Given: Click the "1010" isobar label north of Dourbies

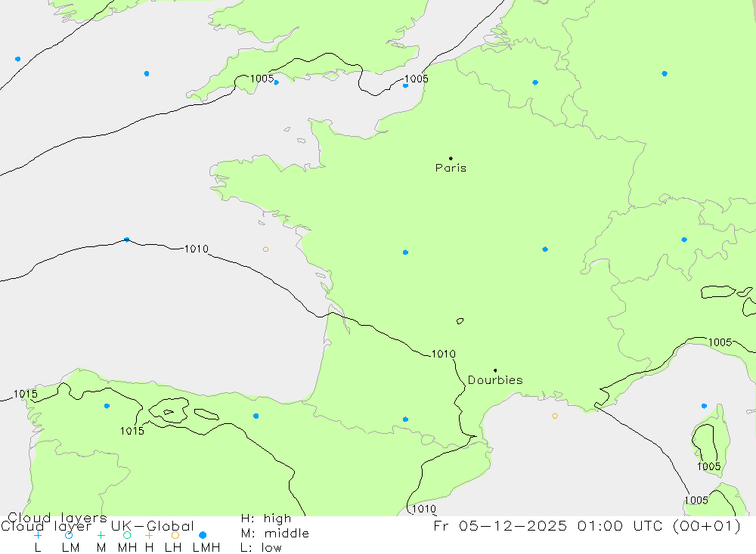Looking at the screenshot, I should pyautogui.click(x=444, y=354).
